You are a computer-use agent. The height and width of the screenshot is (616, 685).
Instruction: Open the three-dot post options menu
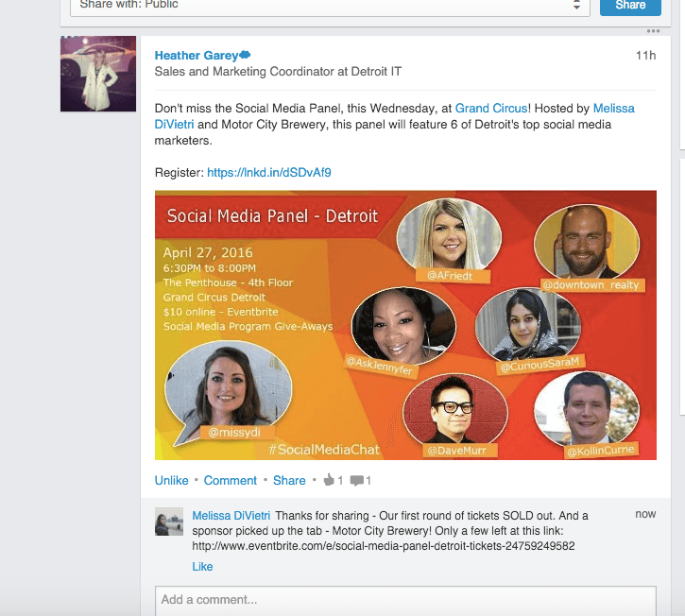point(653,31)
